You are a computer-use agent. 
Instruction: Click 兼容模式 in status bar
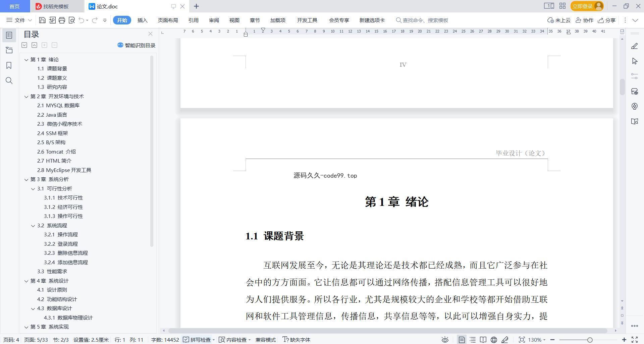pyautogui.click(x=265, y=340)
